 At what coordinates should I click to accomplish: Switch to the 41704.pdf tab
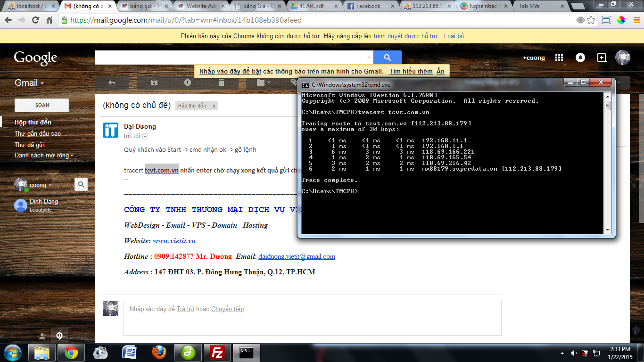(x=314, y=6)
